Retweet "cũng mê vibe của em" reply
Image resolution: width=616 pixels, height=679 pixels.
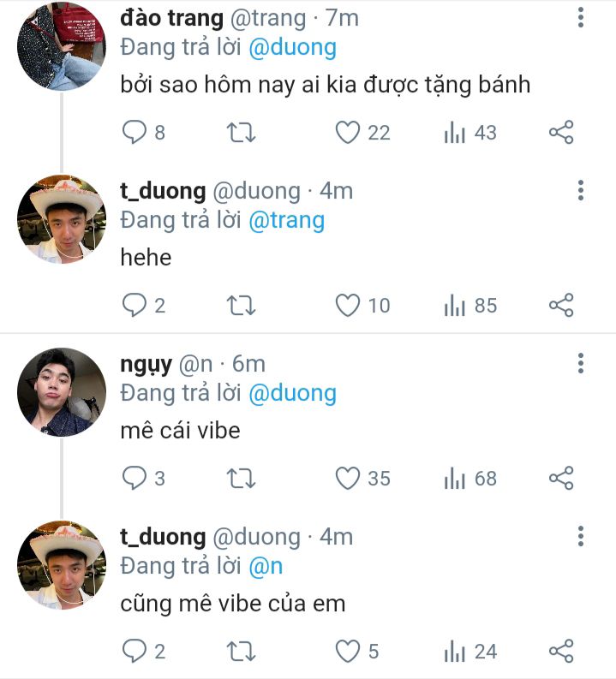241,652
